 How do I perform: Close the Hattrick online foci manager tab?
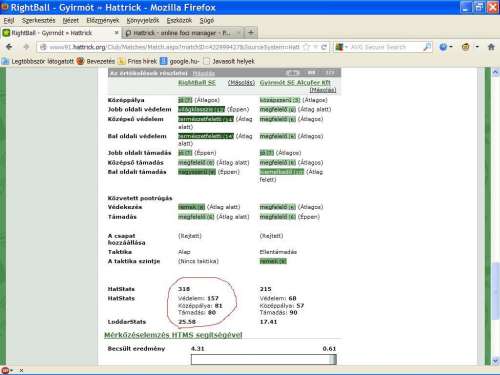[x=239, y=33]
